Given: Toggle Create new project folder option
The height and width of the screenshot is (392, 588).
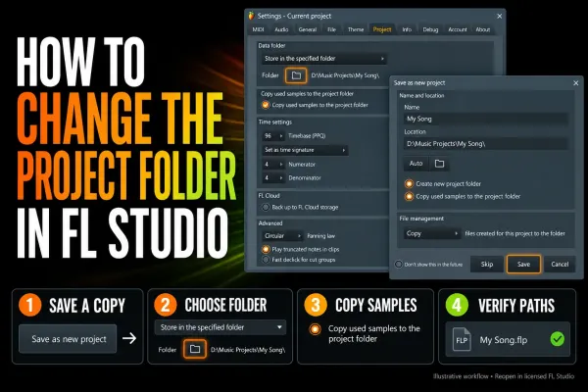Looking at the screenshot, I should click(x=409, y=184).
